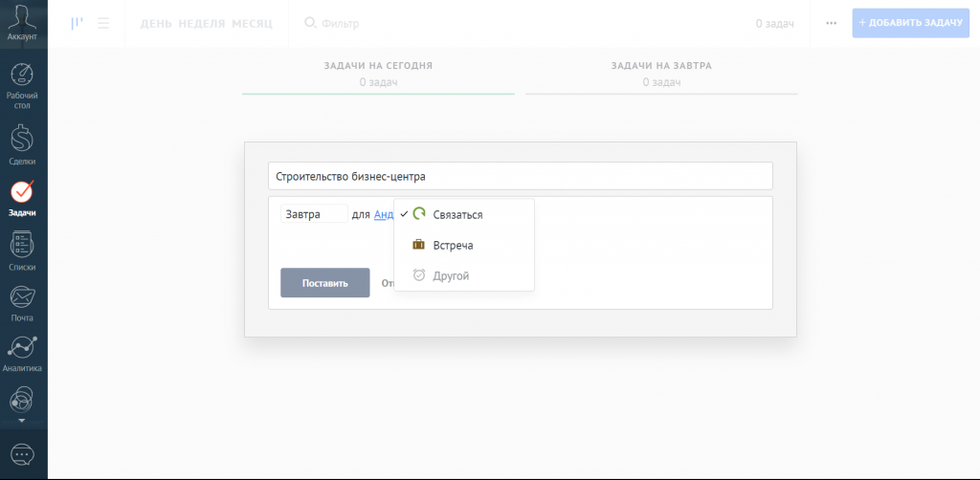
Task: Open Сделки deals section icon
Action: 23,139
